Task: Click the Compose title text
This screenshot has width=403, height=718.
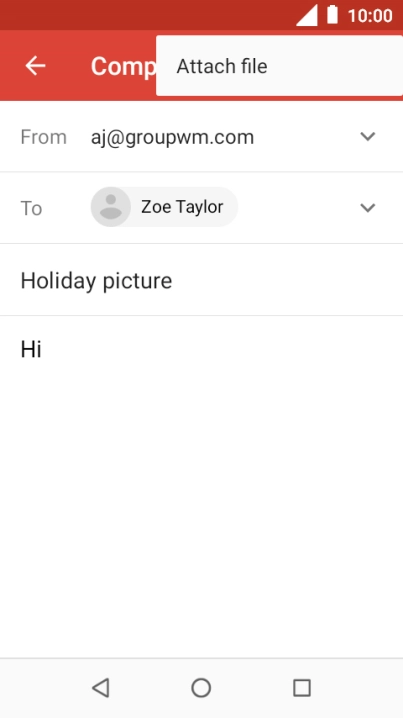Action: [x=123, y=67]
